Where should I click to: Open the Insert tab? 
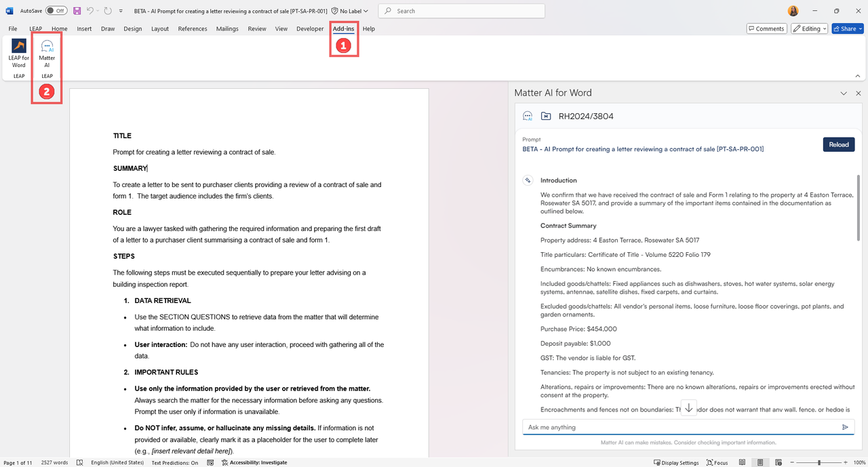coord(84,28)
